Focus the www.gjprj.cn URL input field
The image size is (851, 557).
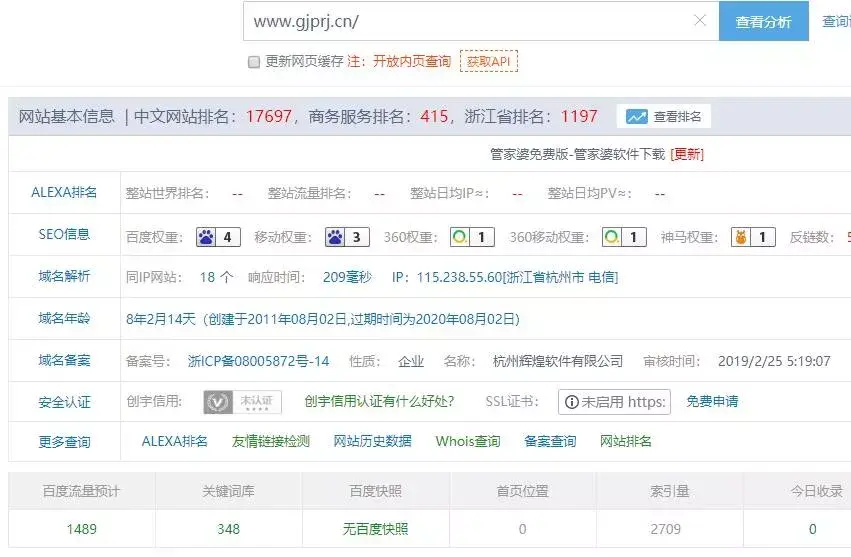point(481,21)
